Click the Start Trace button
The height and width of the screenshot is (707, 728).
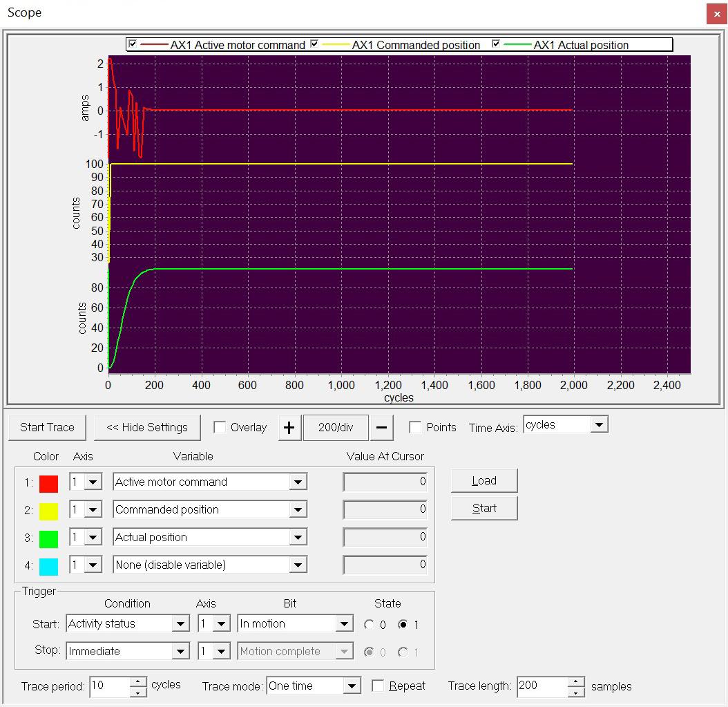point(48,427)
